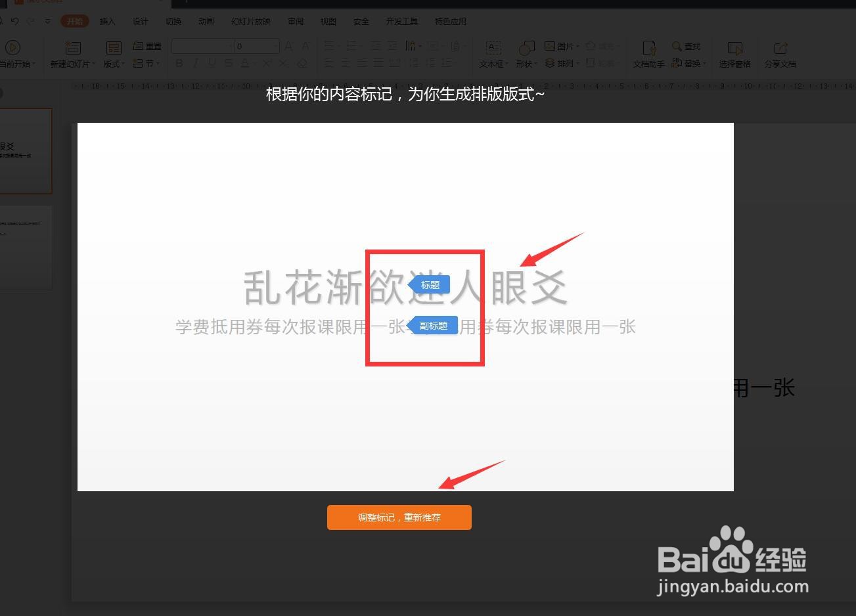Switch to the 插入 (Insert) ribbon tab
The height and width of the screenshot is (616, 856).
coord(107,21)
